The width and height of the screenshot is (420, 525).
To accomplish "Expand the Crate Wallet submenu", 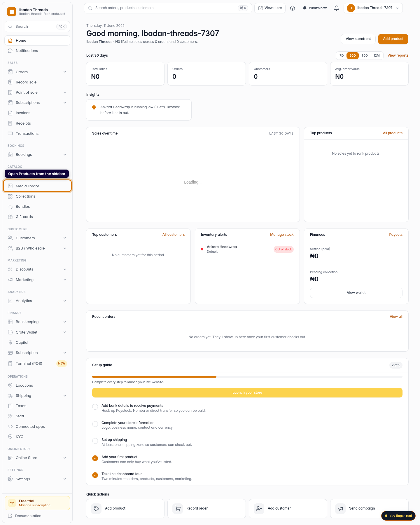I will [x=65, y=332].
